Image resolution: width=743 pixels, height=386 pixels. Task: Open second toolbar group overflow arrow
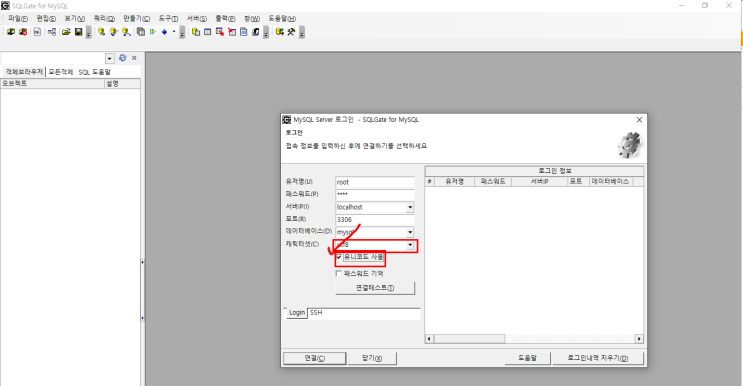tap(182, 32)
